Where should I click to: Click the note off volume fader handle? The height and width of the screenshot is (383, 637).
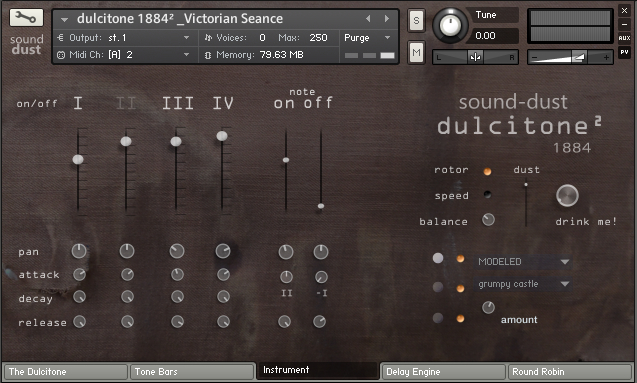tap(321, 206)
